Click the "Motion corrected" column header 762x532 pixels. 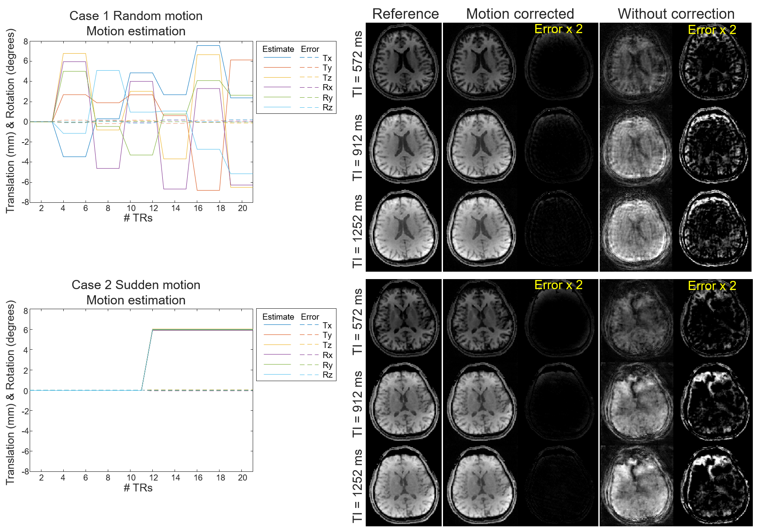520,14
